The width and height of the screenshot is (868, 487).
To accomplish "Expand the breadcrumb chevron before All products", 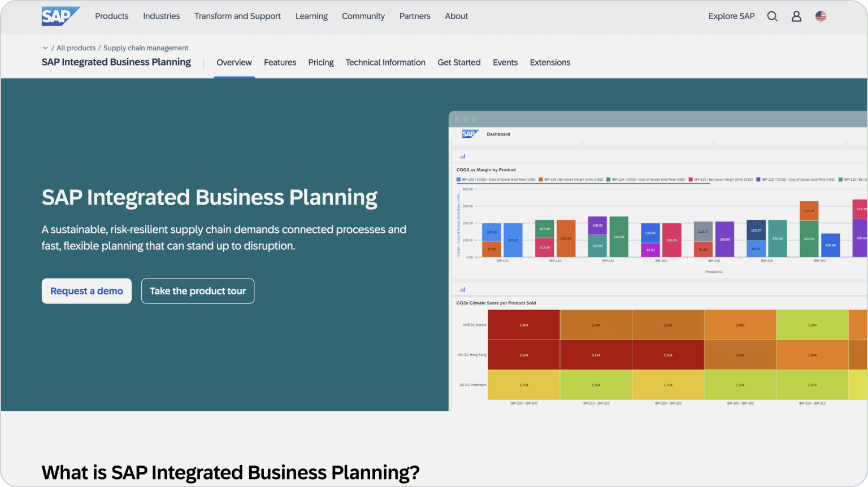I will pos(45,48).
